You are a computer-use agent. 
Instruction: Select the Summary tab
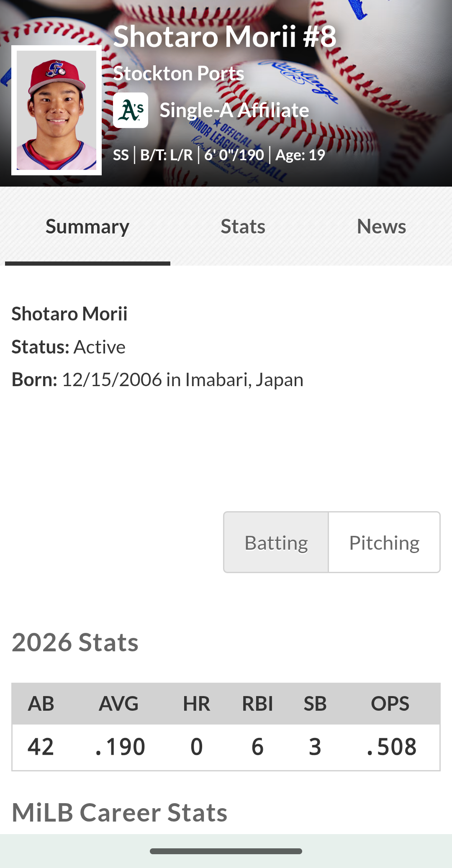(87, 226)
